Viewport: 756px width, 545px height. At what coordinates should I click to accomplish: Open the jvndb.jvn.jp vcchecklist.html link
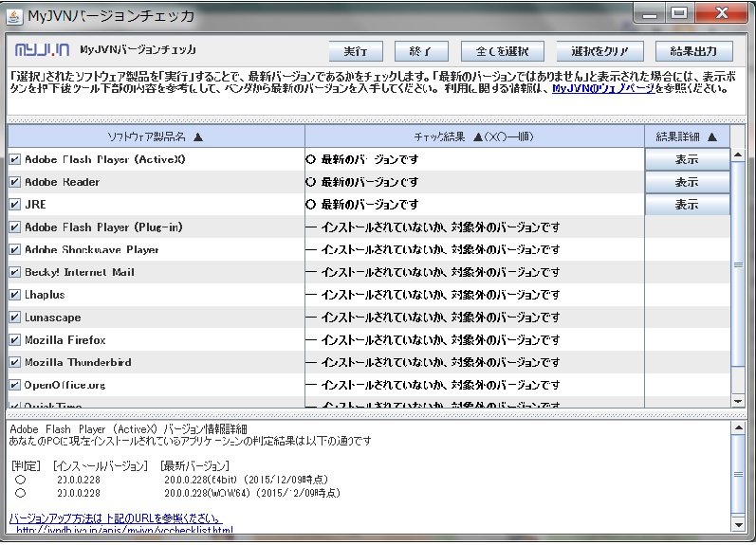point(124,529)
